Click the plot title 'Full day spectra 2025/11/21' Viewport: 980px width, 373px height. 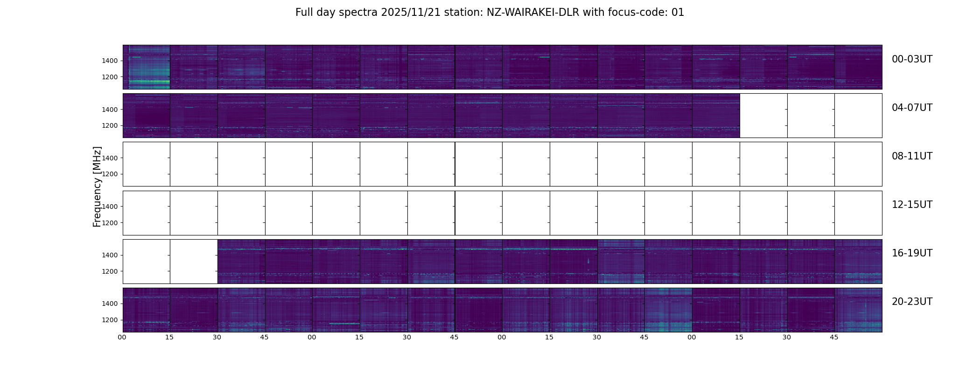[x=490, y=13]
